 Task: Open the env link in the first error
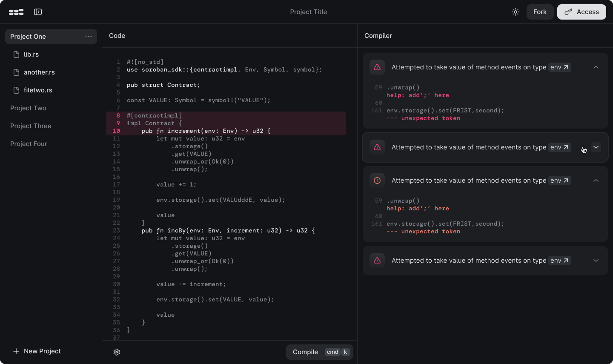(x=559, y=67)
